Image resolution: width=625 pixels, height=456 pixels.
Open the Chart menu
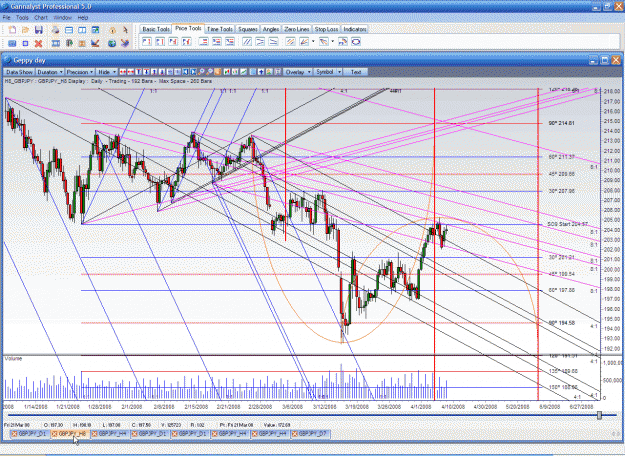click(x=41, y=18)
